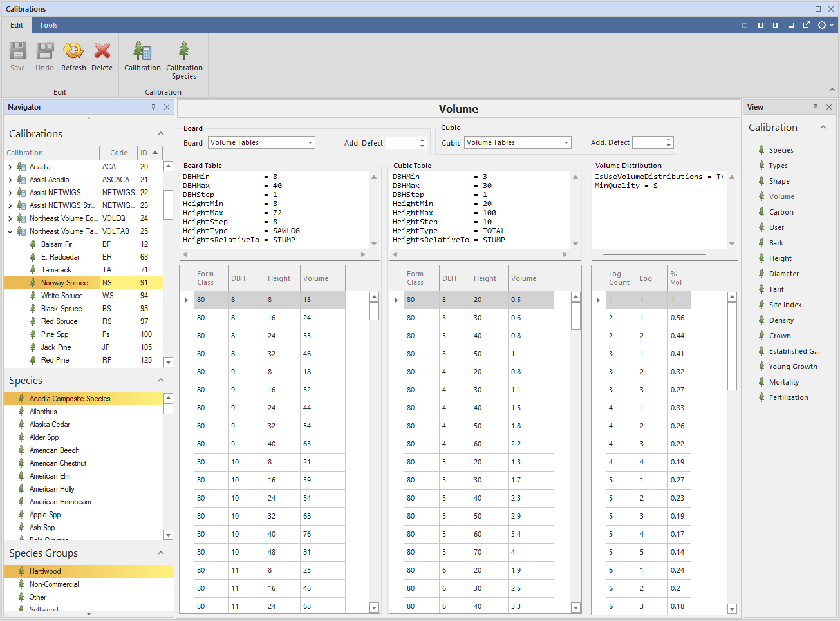Switch to the Tools ribbon tab

(49, 25)
